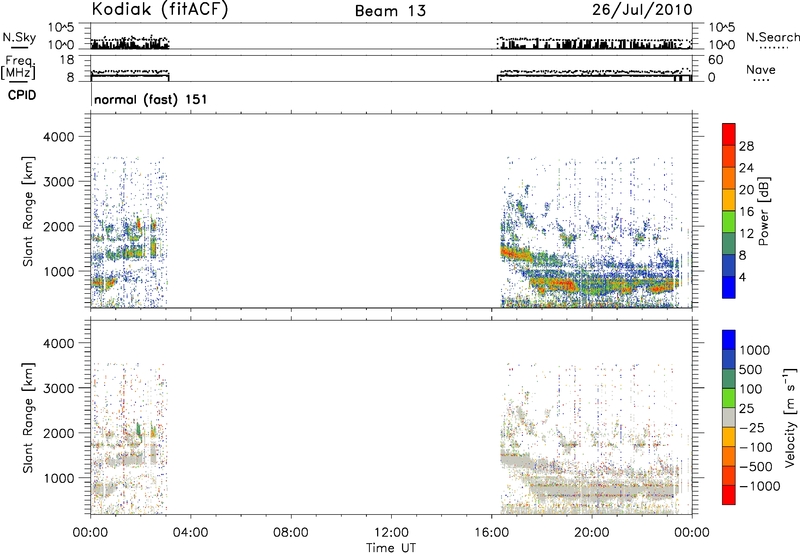Click the '20:00' time axis label
Screen dimensions: 800x554
[x=592, y=533]
